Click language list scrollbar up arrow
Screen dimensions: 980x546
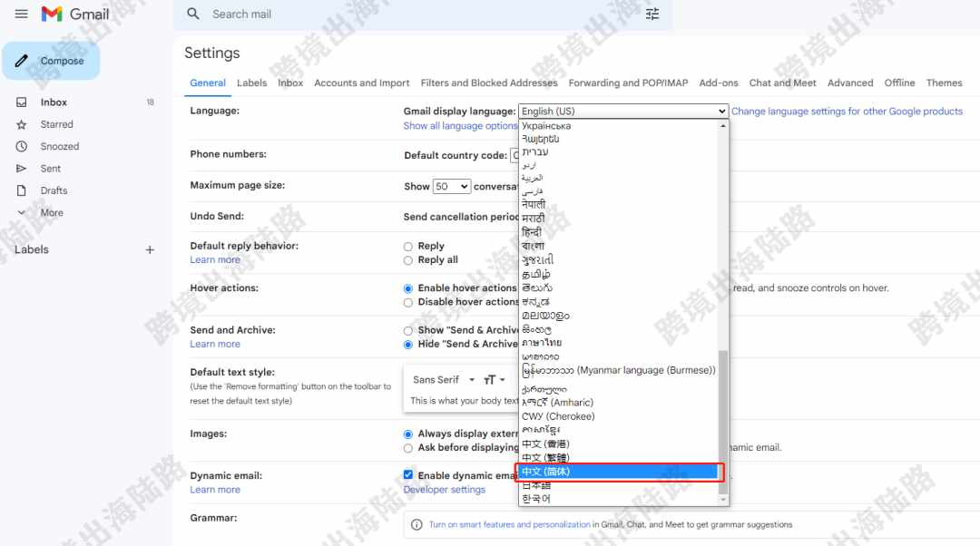coord(723,125)
